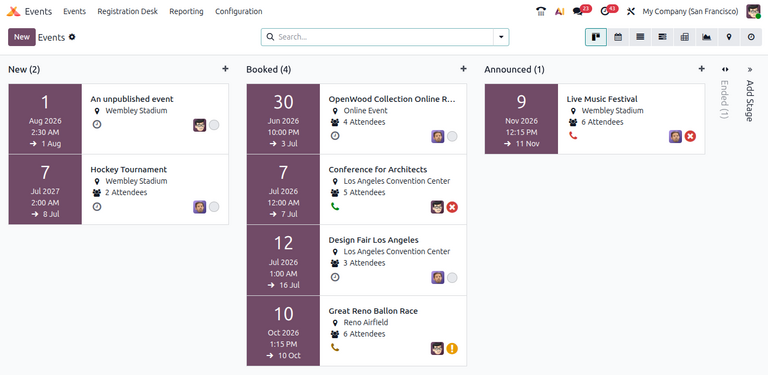Open the Events settings gear
Screen dimensions: 768x375
[72, 37]
